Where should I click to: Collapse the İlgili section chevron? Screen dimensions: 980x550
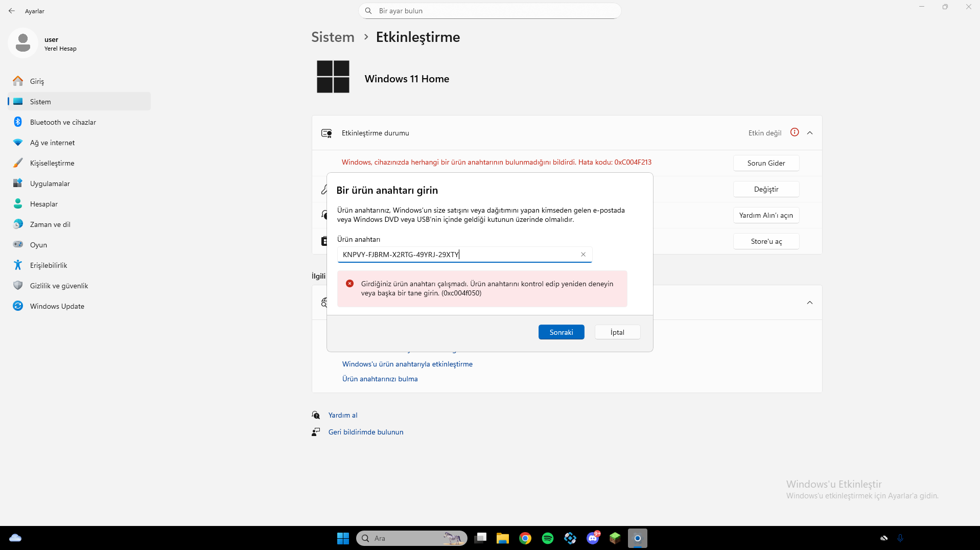(810, 303)
